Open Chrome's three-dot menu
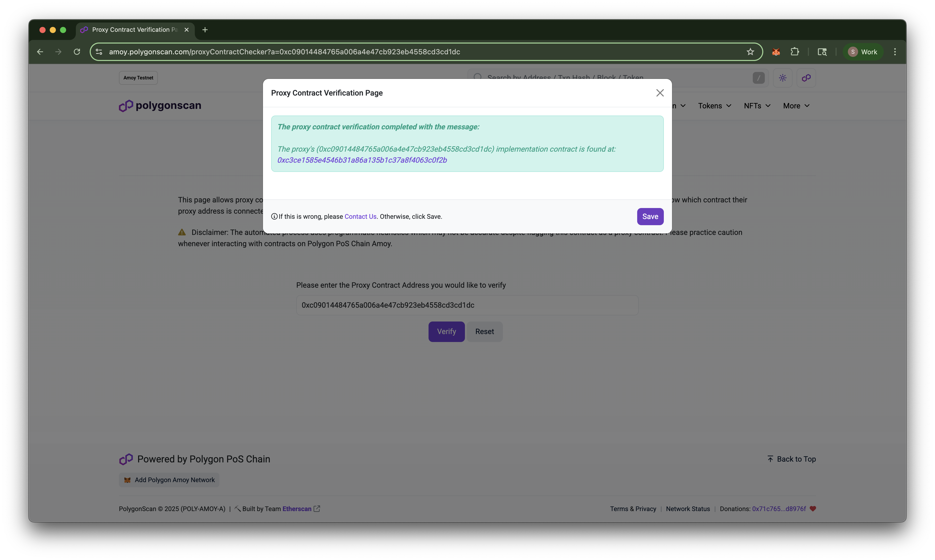This screenshot has width=935, height=560. (895, 52)
